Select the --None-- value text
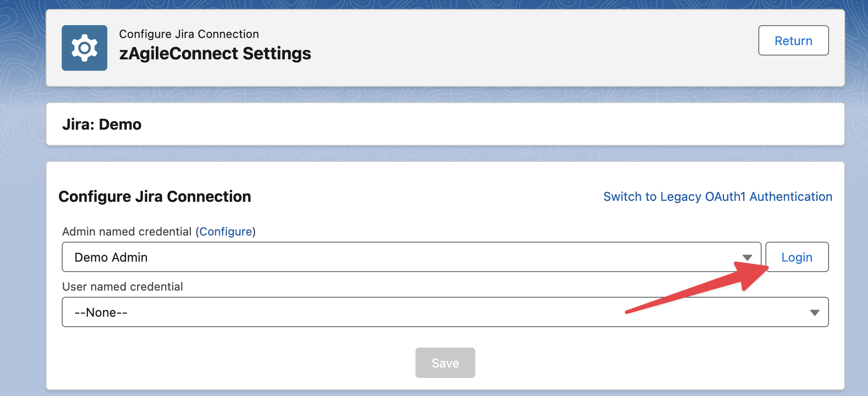This screenshot has height=396, width=868. pos(101,312)
